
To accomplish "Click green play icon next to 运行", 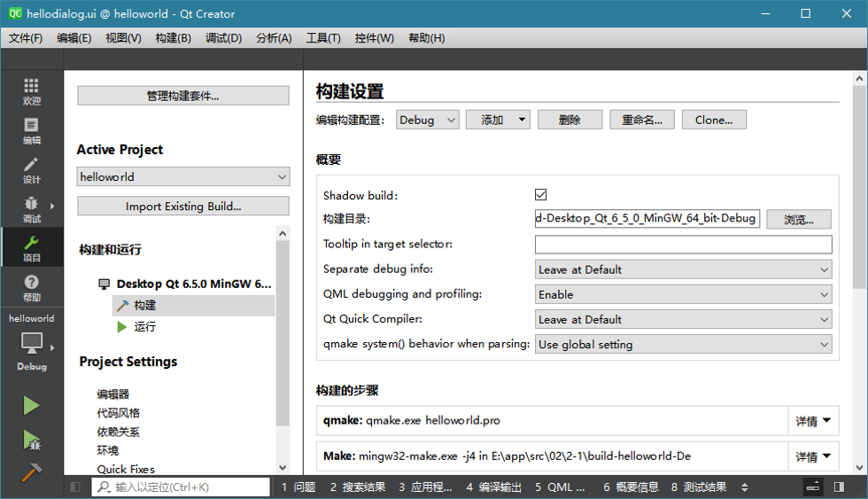I will (x=122, y=327).
